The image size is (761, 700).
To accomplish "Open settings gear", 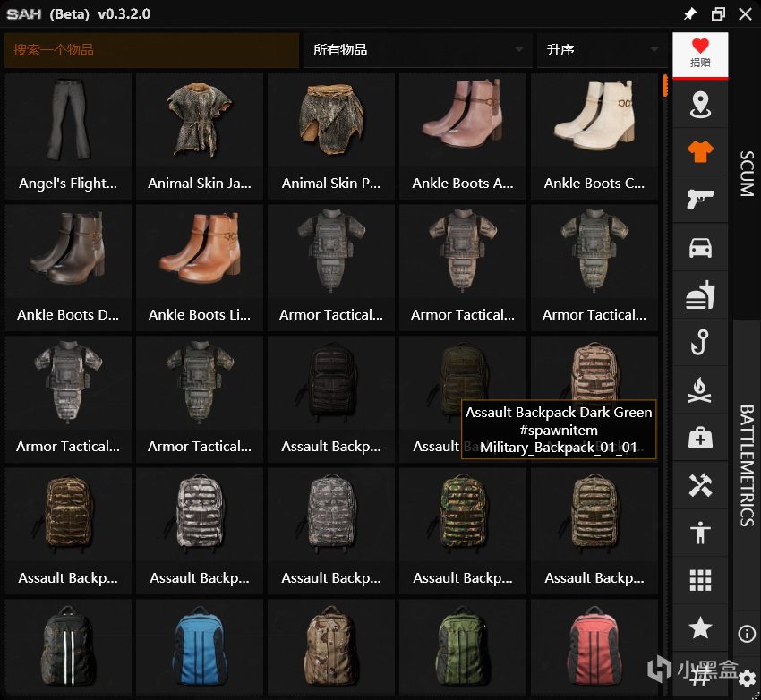I will [747, 679].
